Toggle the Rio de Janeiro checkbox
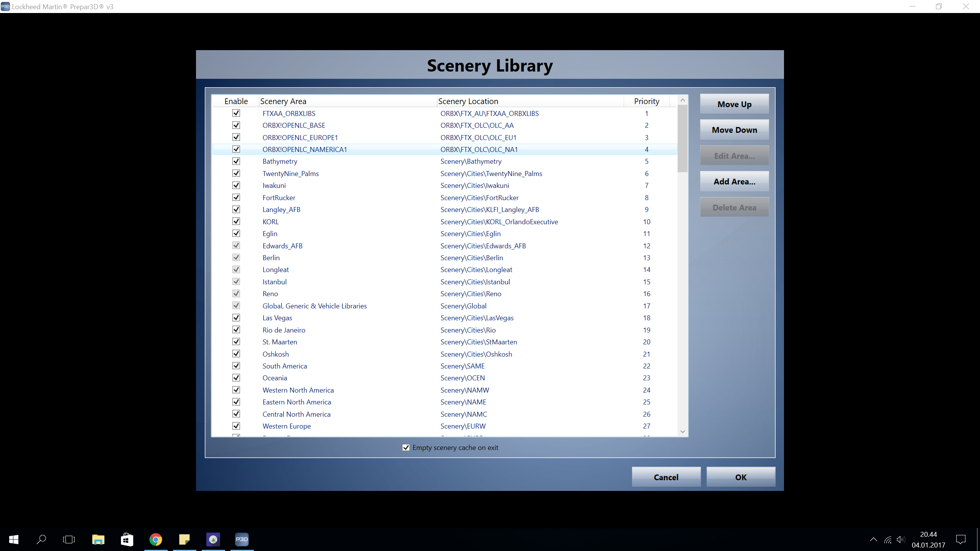The width and height of the screenshot is (980, 551). coord(236,329)
